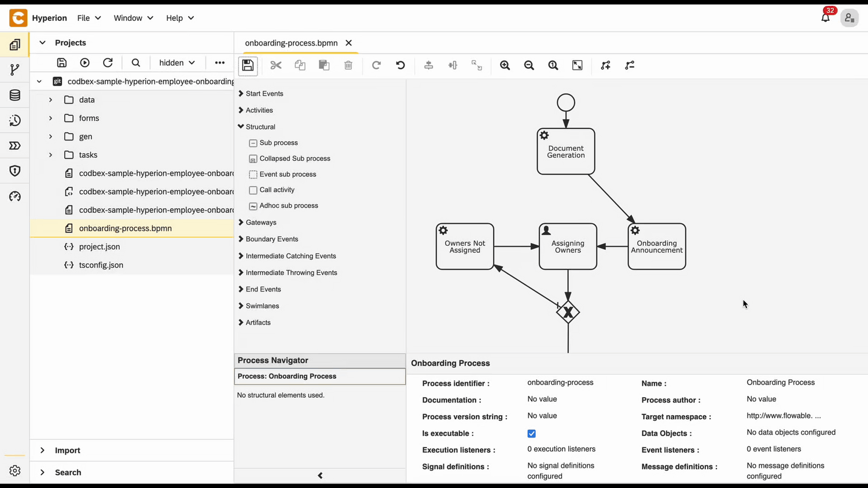Collapse the Structural palette group
The height and width of the screenshot is (488, 868).
[260, 127]
